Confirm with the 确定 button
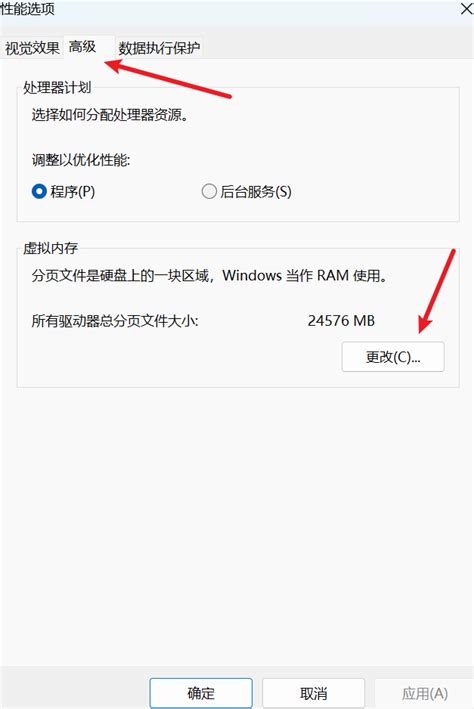Image resolution: width=474 pixels, height=709 pixels. (x=201, y=693)
